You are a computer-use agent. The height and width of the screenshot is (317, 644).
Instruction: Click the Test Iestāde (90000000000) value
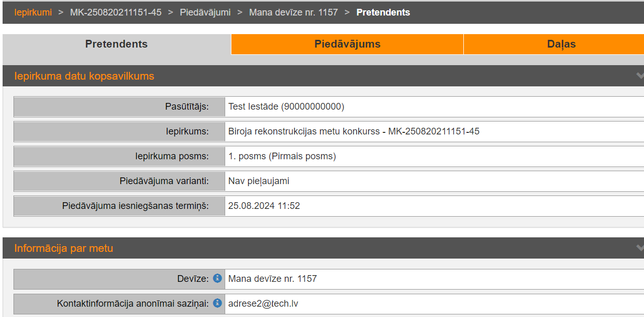[286, 107]
